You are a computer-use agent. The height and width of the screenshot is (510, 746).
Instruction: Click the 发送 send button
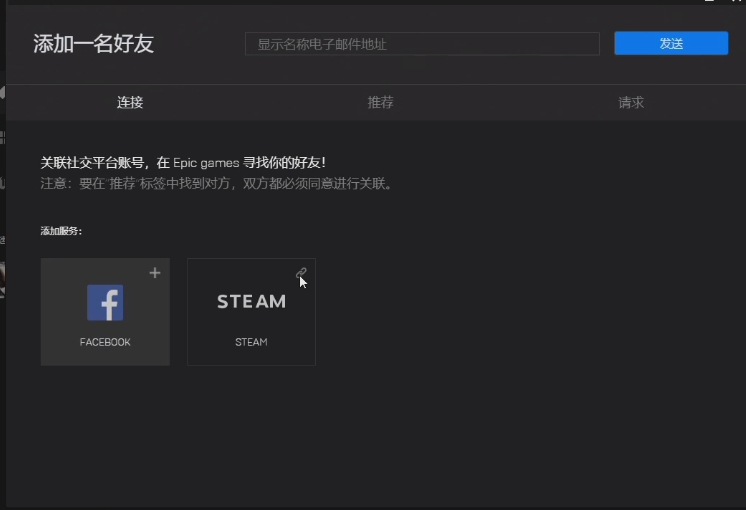coord(671,43)
